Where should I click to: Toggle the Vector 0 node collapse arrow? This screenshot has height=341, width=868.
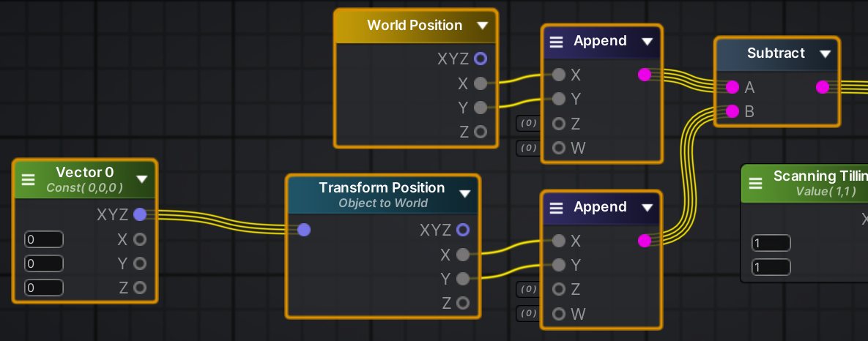(142, 179)
